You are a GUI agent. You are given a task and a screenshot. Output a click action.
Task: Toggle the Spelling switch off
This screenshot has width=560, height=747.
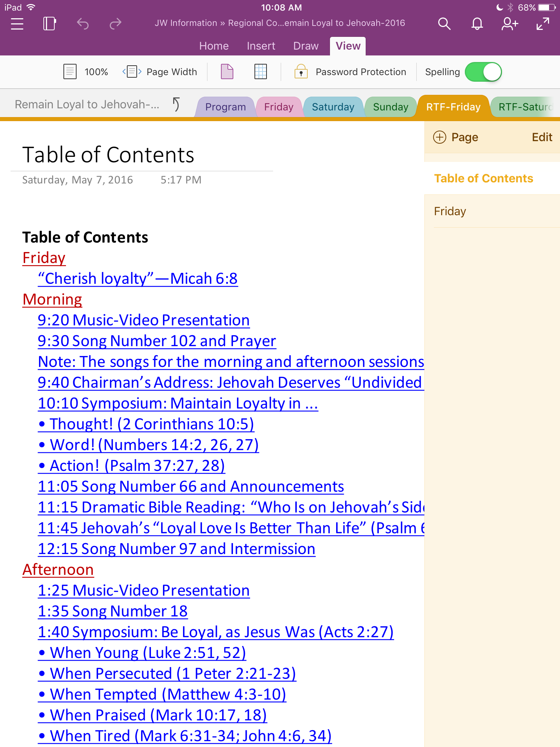pos(483,72)
